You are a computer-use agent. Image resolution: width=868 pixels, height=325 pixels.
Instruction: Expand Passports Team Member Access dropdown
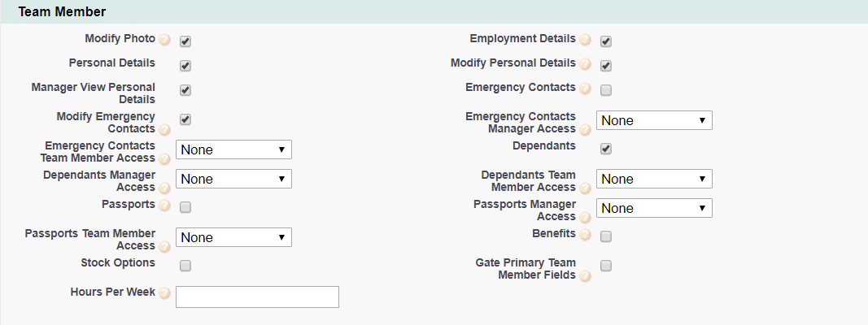pyautogui.click(x=233, y=237)
